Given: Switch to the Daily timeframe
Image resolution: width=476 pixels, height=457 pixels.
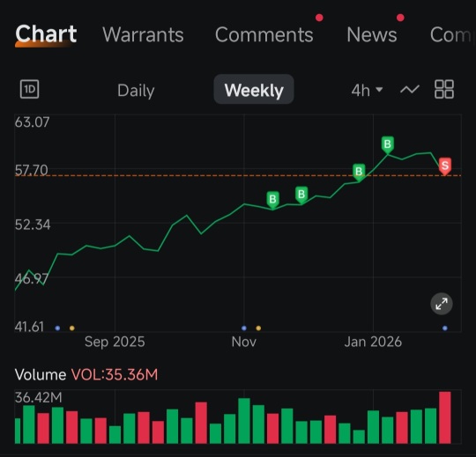Looking at the screenshot, I should pyautogui.click(x=136, y=91).
